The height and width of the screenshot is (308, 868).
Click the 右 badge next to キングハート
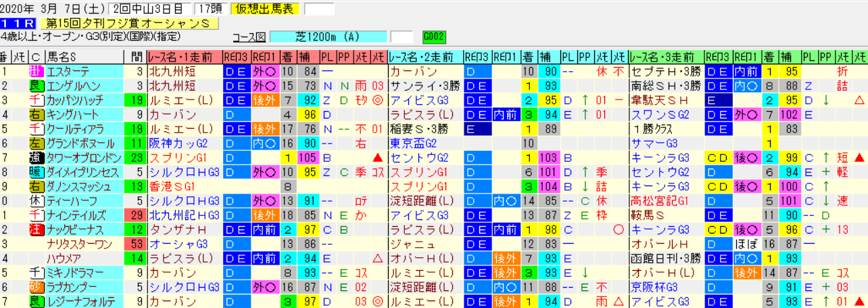(x=36, y=114)
